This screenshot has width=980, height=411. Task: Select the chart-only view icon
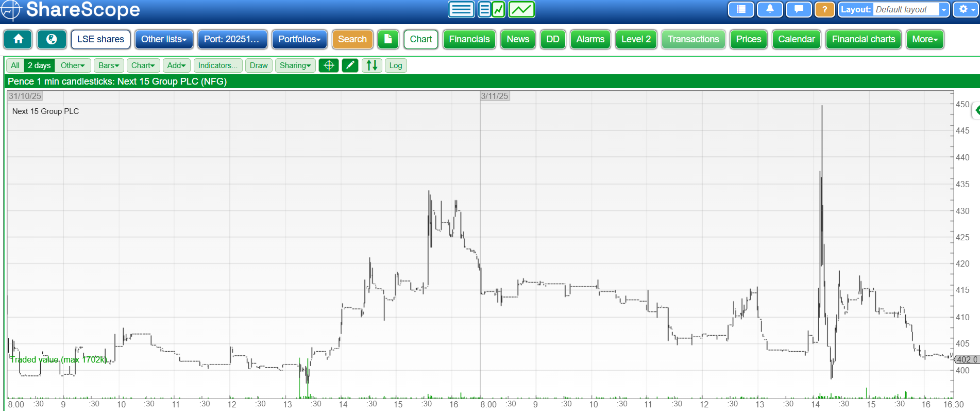[x=522, y=9]
